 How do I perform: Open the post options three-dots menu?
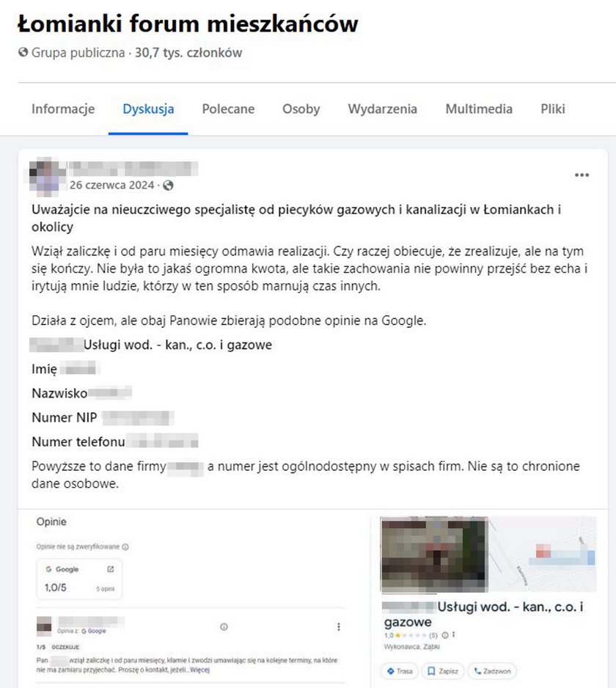582,175
